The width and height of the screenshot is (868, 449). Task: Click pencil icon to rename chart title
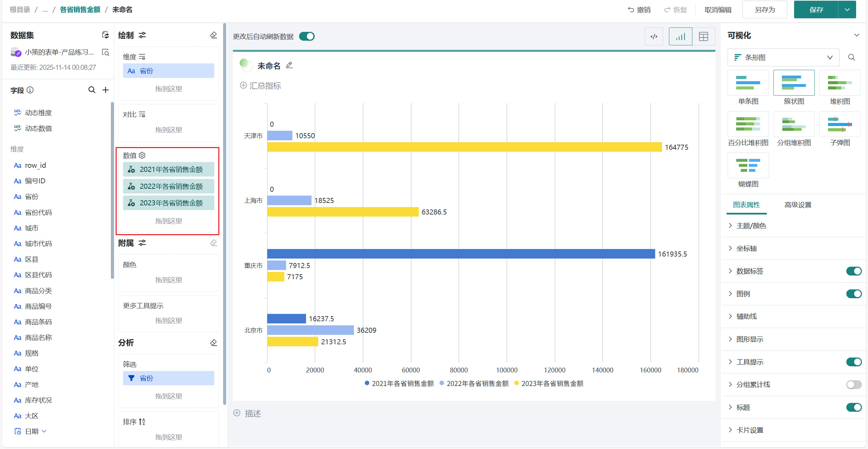pyautogui.click(x=289, y=65)
